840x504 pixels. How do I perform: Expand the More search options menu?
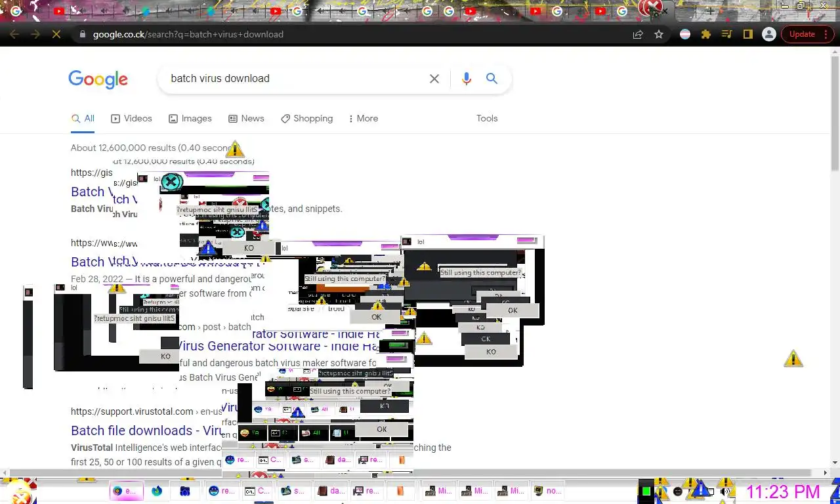tap(364, 118)
